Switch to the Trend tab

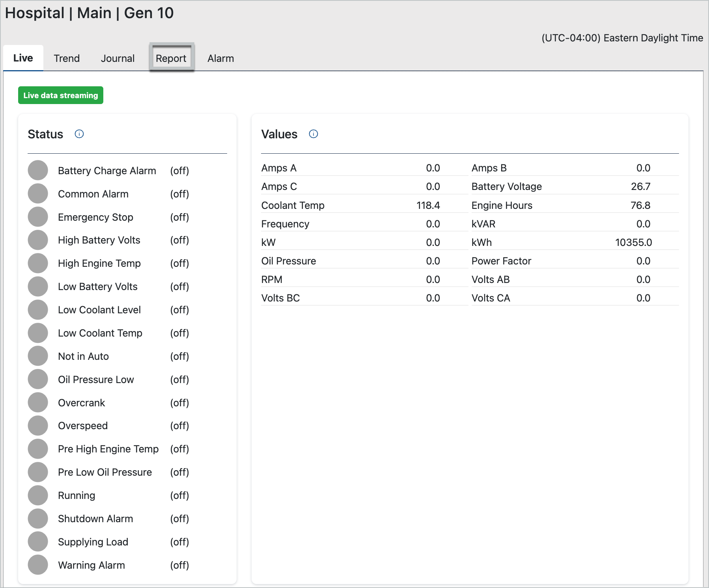tap(67, 58)
